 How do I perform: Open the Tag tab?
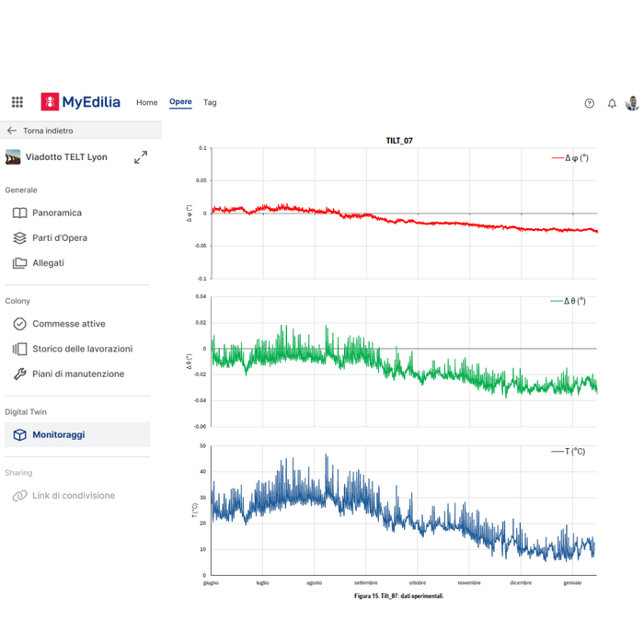[x=210, y=103]
